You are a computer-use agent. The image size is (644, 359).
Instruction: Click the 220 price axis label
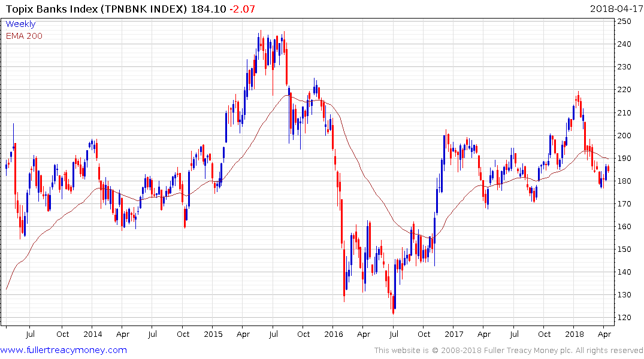pos(624,89)
